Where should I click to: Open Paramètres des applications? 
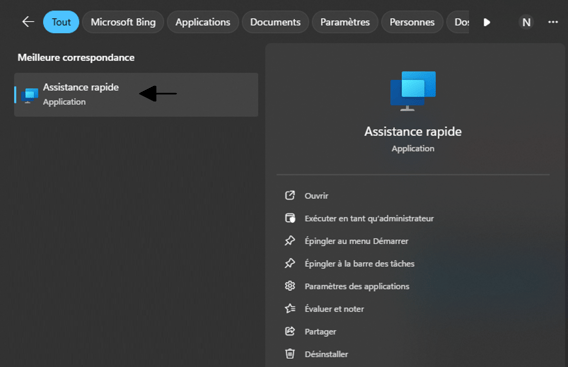(x=357, y=286)
